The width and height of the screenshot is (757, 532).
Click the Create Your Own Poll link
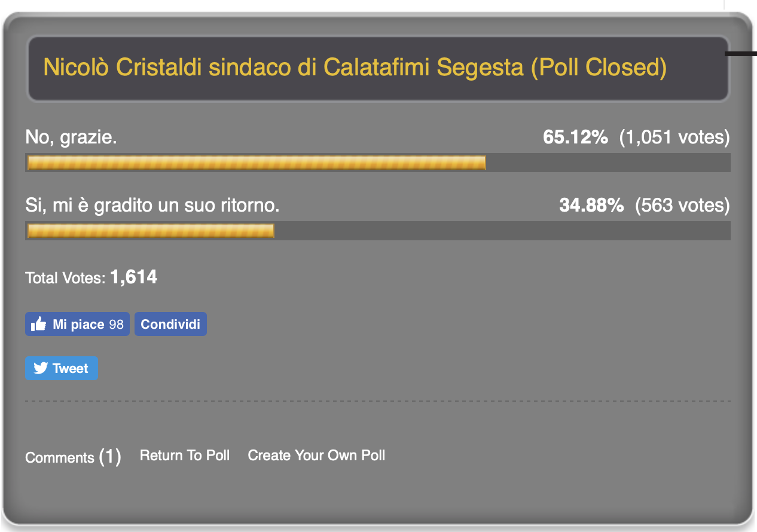(316, 455)
